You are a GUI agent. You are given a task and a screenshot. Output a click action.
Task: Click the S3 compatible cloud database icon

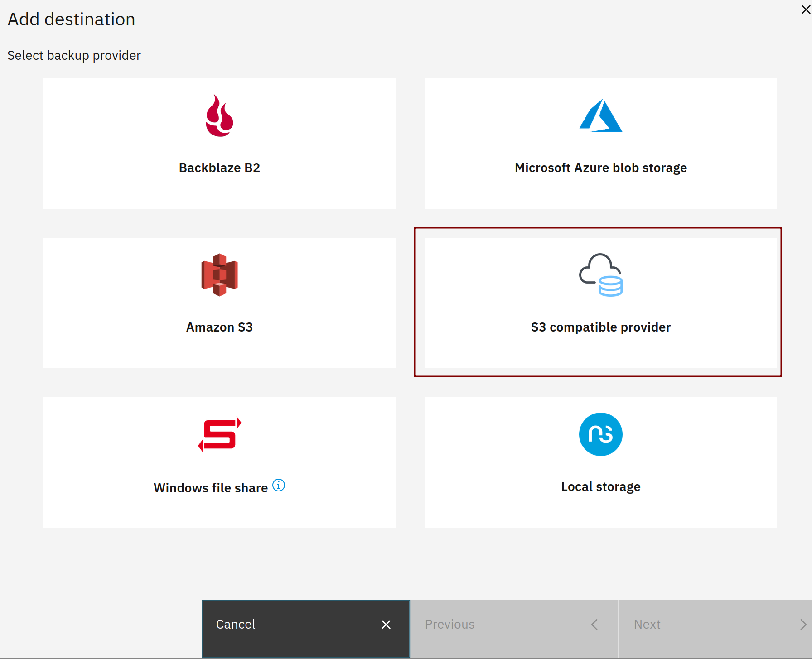point(601,275)
